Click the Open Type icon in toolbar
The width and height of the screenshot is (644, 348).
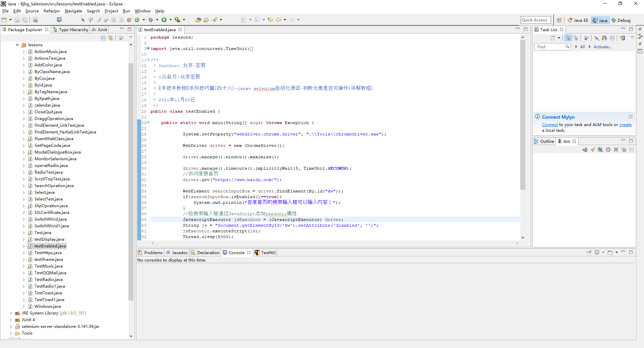[198, 20]
